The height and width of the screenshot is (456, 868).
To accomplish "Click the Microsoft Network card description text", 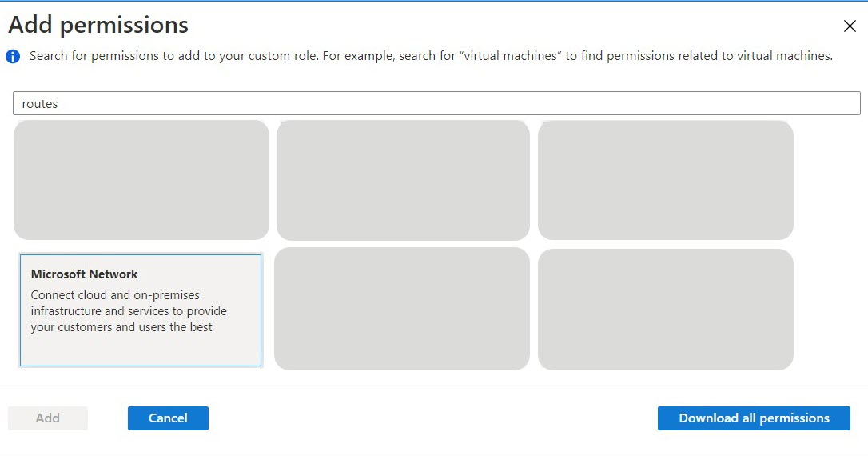I will click(x=128, y=311).
